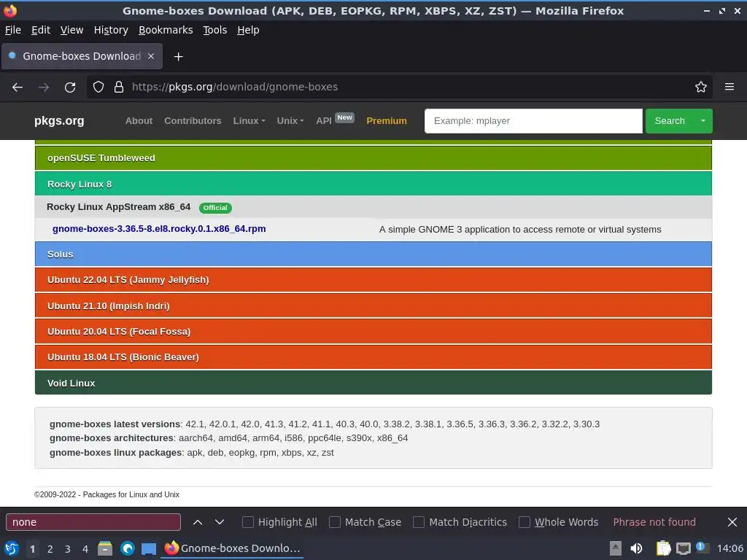This screenshot has height=560, width=747.
Task: Expand Ubuntu 21.10 Impish Indri section
Action: (x=373, y=306)
